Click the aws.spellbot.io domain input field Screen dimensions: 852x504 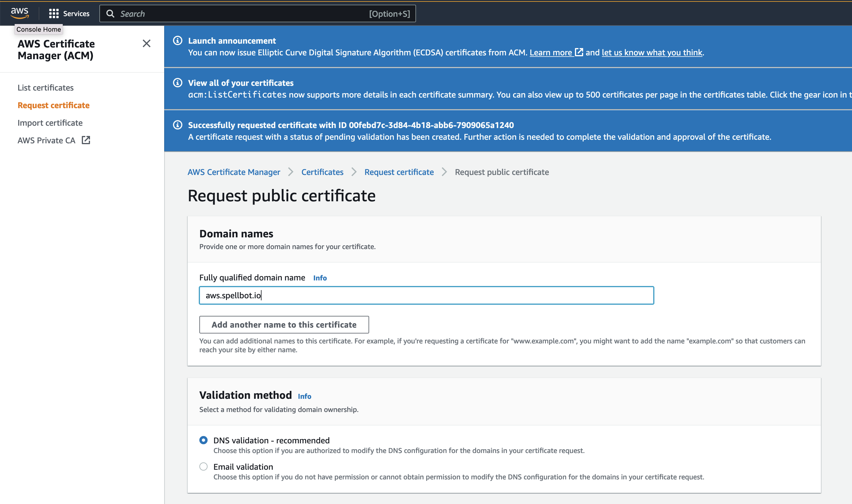pyautogui.click(x=426, y=295)
